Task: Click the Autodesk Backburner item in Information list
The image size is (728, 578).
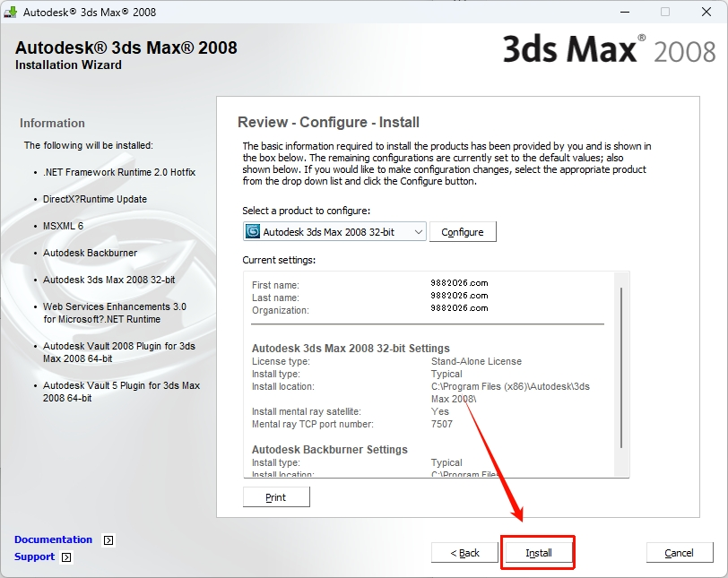Action: tap(90, 253)
